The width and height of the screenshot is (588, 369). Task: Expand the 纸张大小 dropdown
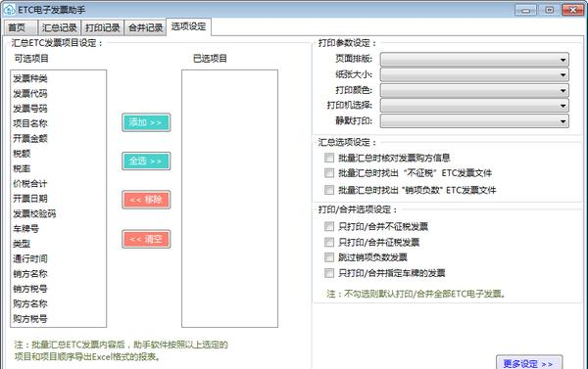(x=474, y=74)
